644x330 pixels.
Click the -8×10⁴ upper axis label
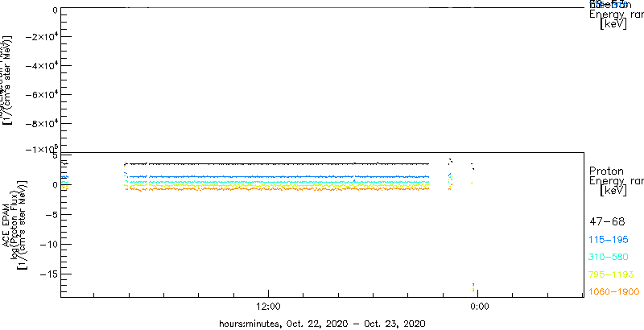point(43,123)
